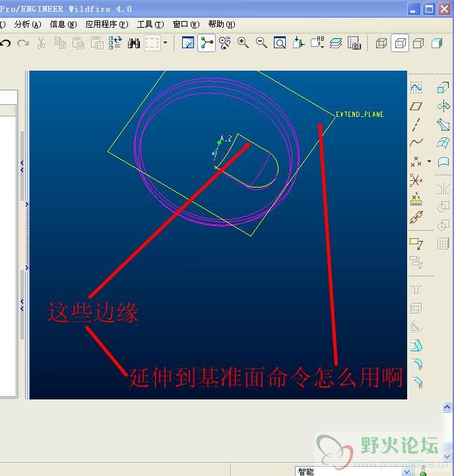Image resolution: width=454 pixels, height=476 pixels.
Task: Click the Regenerate model icon
Action: 115,43
